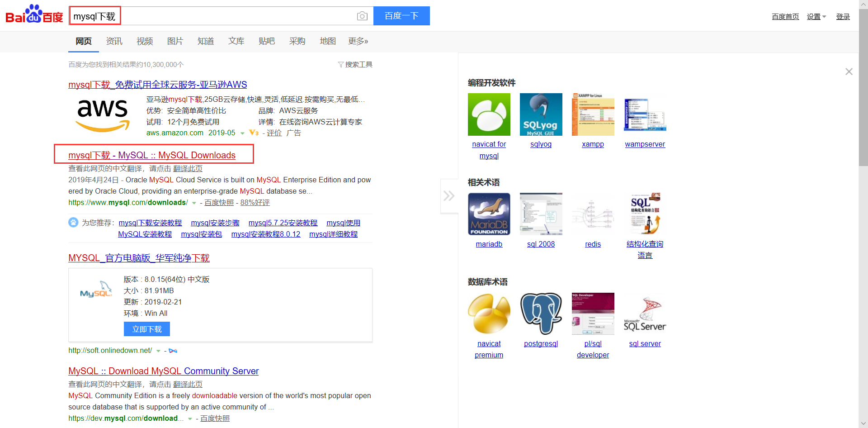Screen dimensions: 868x428
Task: Open MYSQL 官方电脑版 华军纯净下载 link
Action: [x=139, y=258]
